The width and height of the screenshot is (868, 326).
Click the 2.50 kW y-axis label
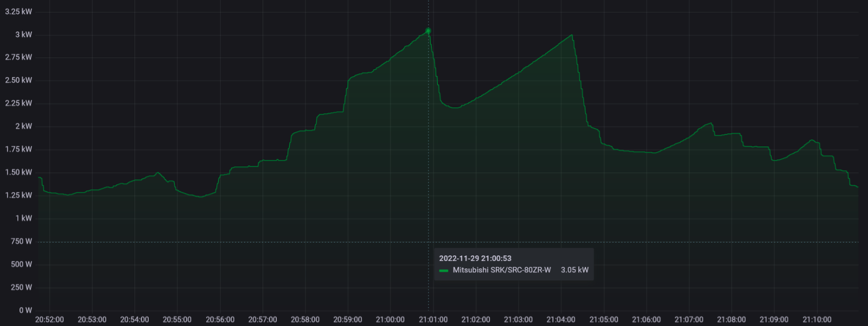point(18,80)
